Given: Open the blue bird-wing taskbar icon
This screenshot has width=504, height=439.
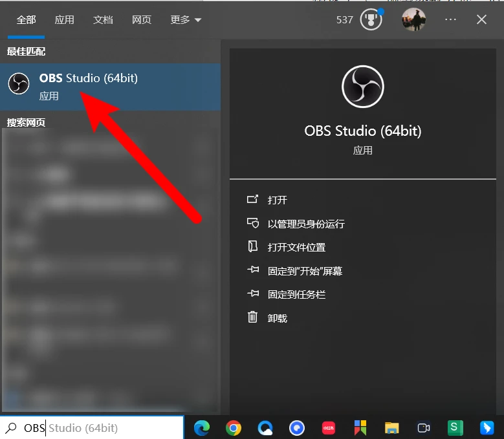Looking at the screenshot, I should [x=487, y=428].
